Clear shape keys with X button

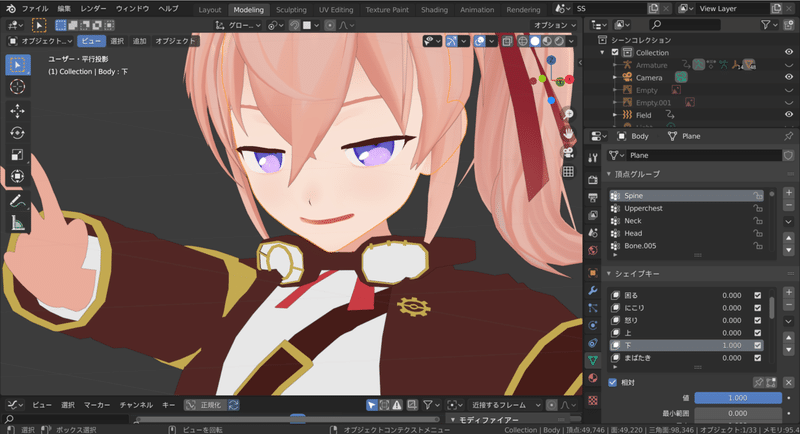tap(788, 382)
